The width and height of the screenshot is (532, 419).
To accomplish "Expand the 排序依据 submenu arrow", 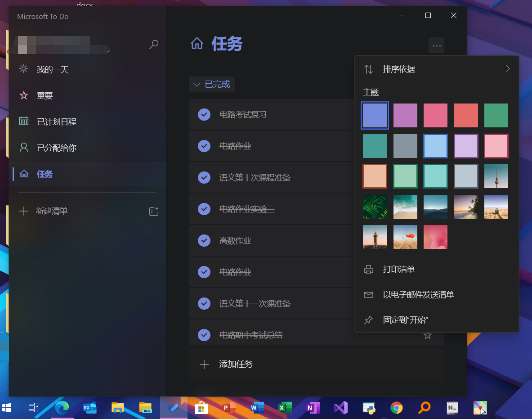I will [508, 69].
